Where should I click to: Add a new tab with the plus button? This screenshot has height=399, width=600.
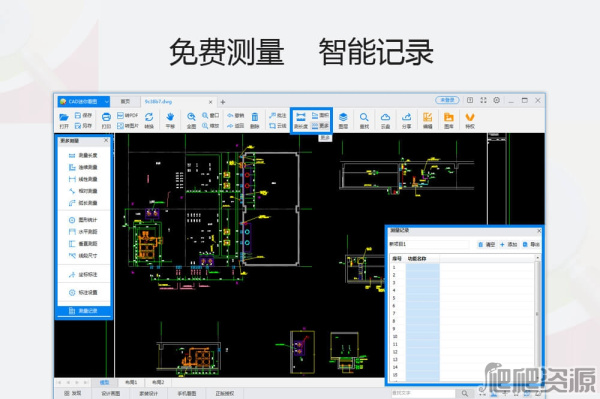pos(223,102)
